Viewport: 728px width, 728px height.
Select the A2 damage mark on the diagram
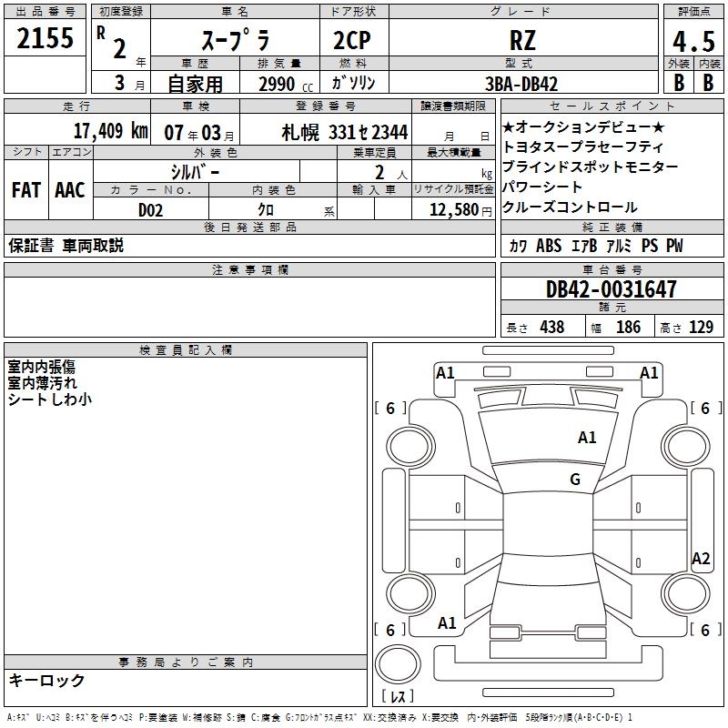701,558
